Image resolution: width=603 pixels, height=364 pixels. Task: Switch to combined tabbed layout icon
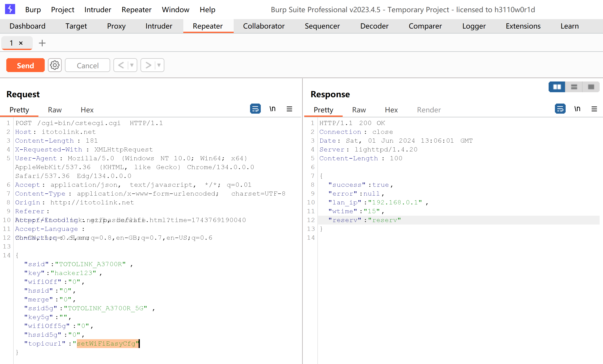[x=591, y=87]
